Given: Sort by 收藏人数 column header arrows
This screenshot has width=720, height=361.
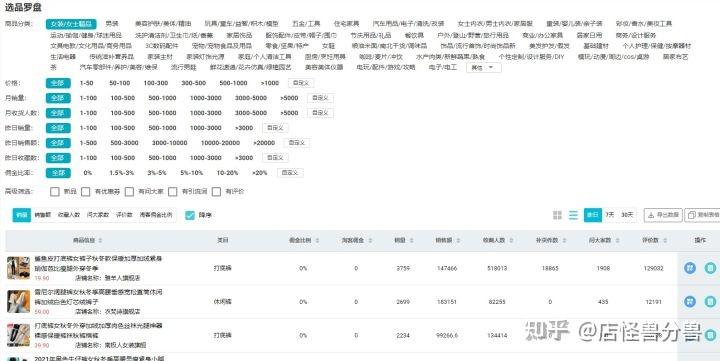Looking at the screenshot, I should [511, 241].
